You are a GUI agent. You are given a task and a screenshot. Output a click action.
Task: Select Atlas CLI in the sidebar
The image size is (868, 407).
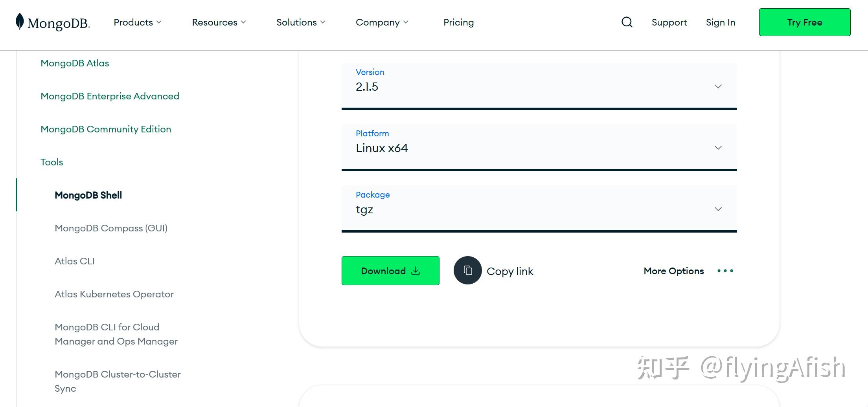75,261
